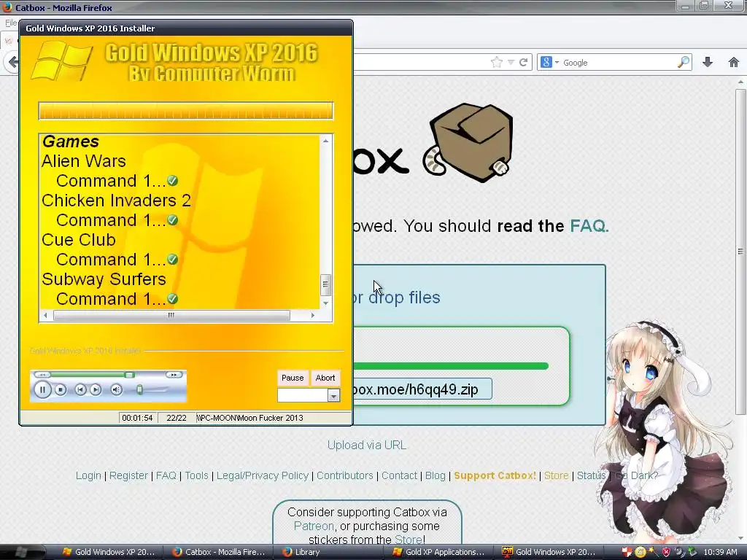Click the Pause installation button
747x560 pixels.
[x=293, y=378]
